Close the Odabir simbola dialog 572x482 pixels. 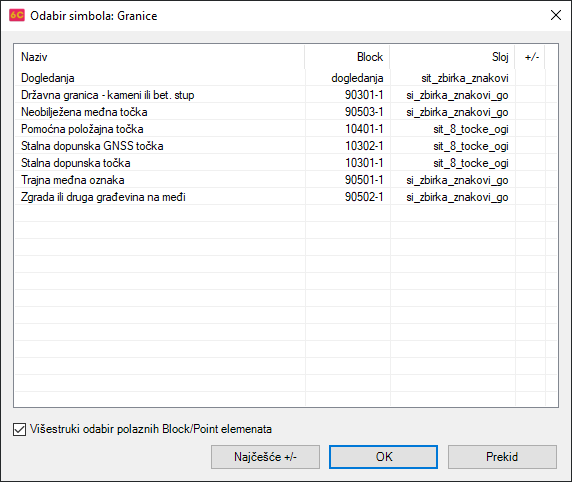click(x=556, y=15)
